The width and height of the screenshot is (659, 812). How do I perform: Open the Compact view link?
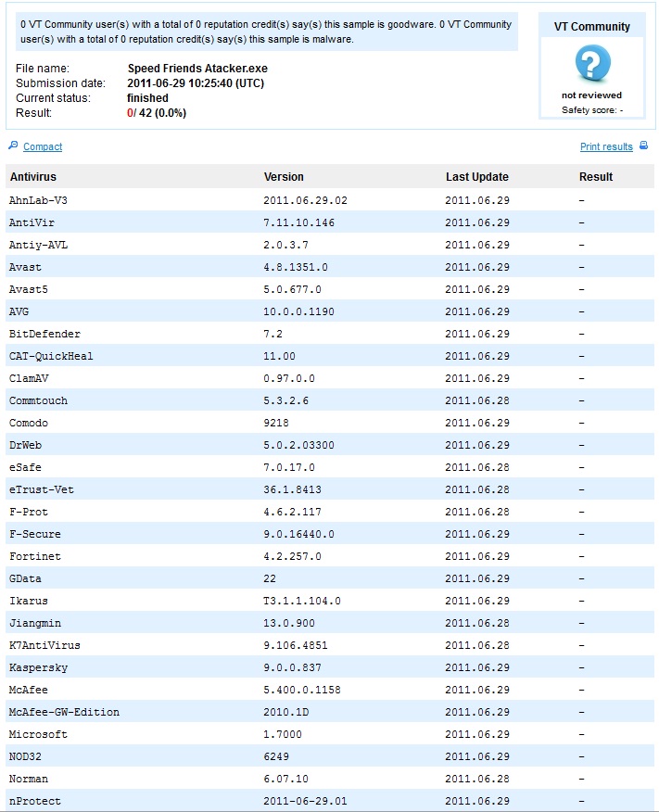coord(43,146)
